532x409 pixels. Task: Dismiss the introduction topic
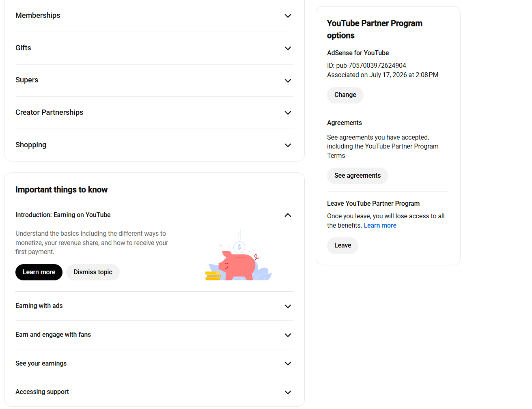point(93,272)
